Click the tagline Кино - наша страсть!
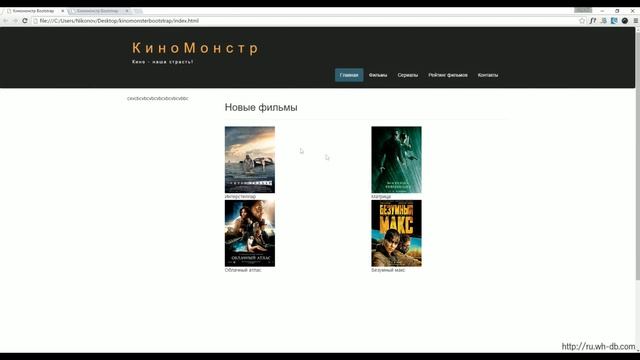Viewport: 640px width, 360px height. [x=162, y=62]
